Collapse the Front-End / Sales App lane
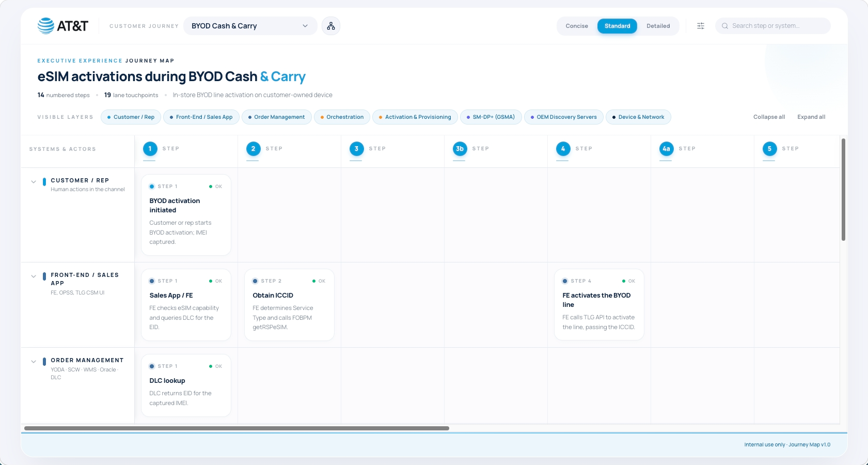The width and height of the screenshot is (868, 465). coord(34,276)
